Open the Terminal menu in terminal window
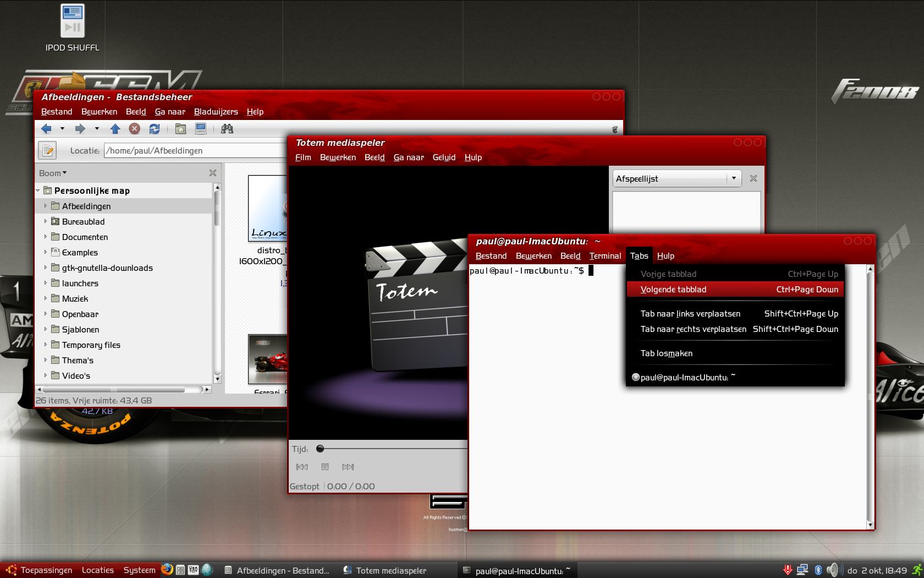The image size is (924, 578). coord(605,255)
